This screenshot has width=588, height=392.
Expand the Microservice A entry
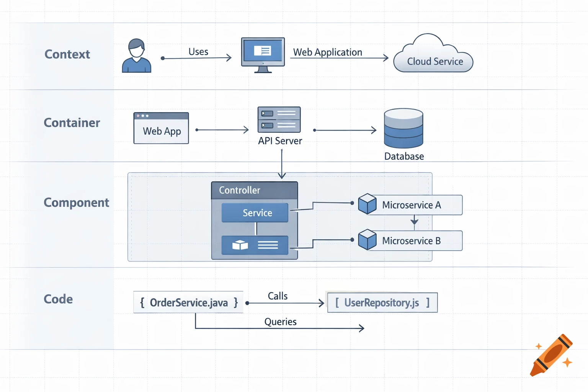[x=412, y=205]
